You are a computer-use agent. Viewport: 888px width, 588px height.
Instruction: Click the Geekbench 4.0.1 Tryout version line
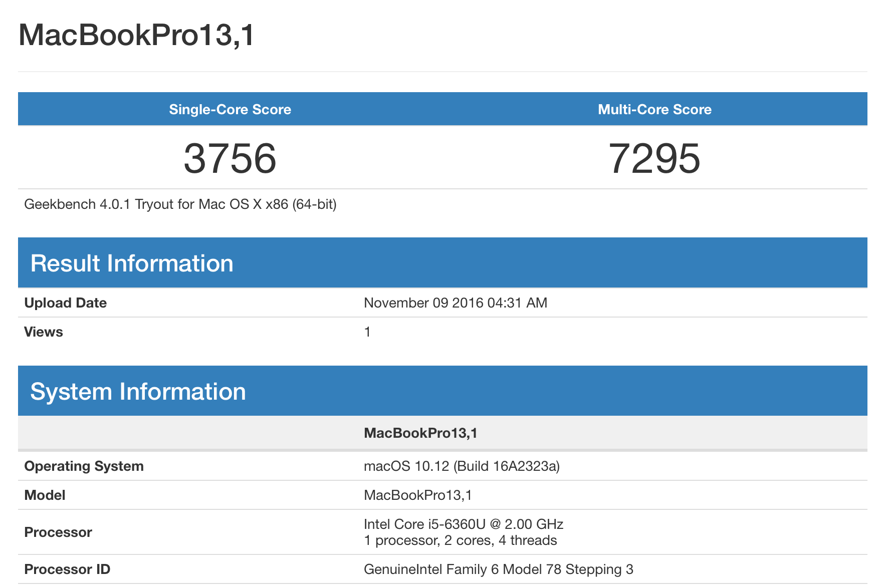[180, 204]
